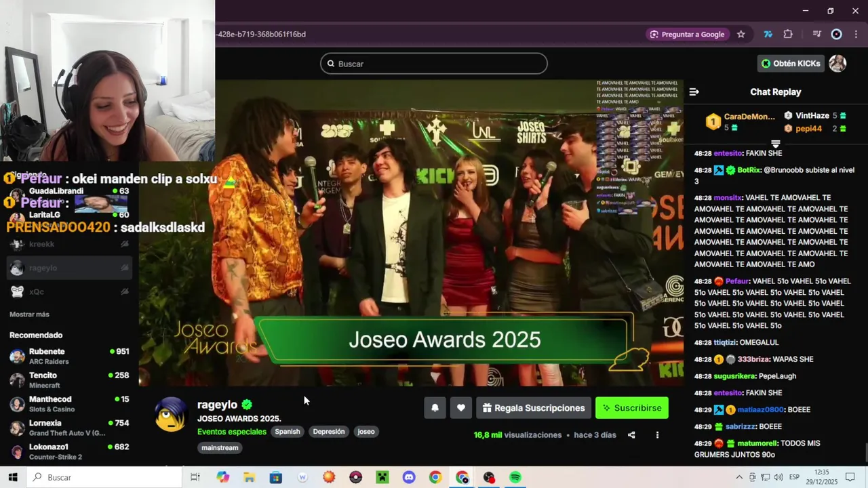
Task: Click Mostrar más in the sidebar
Action: [29, 314]
